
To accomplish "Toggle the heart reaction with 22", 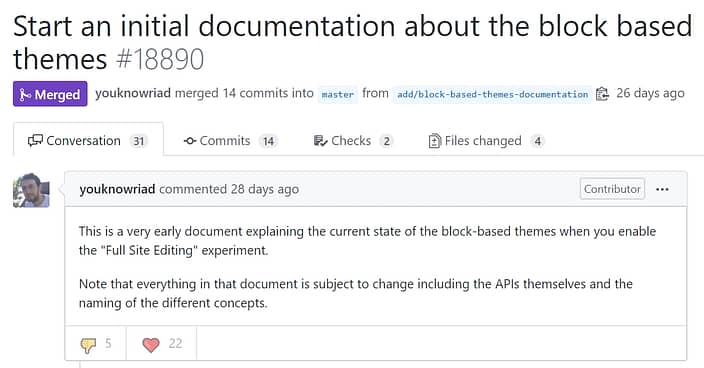I will tap(162, 344).
